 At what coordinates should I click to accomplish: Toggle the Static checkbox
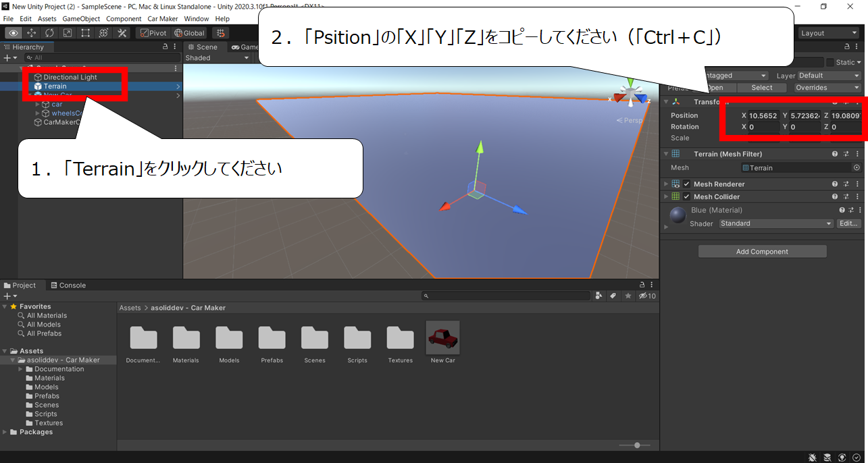(x=830, y=62)
